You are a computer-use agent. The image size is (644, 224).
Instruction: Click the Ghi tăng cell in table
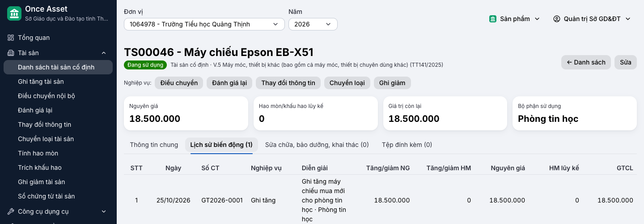click(x=263, y=200)
